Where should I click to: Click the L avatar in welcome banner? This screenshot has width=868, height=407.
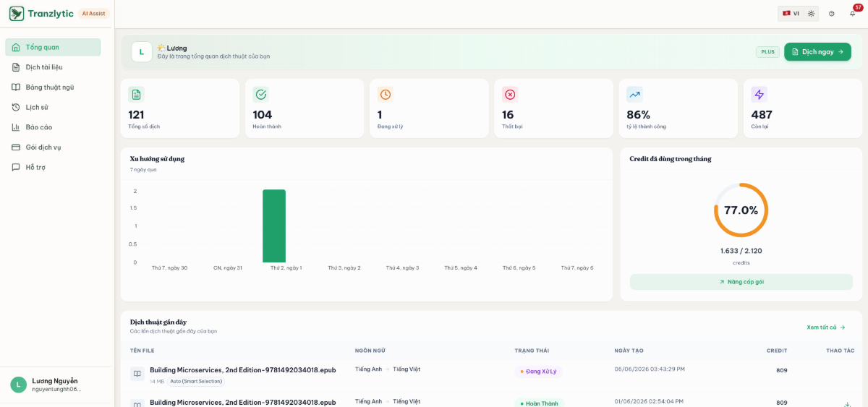click(142, 52)
